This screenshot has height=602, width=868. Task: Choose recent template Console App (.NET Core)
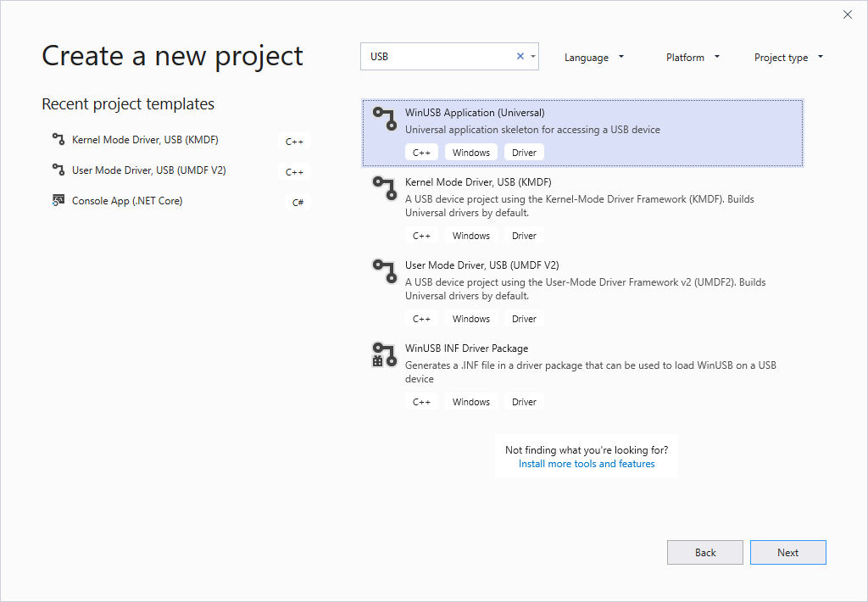127,200
